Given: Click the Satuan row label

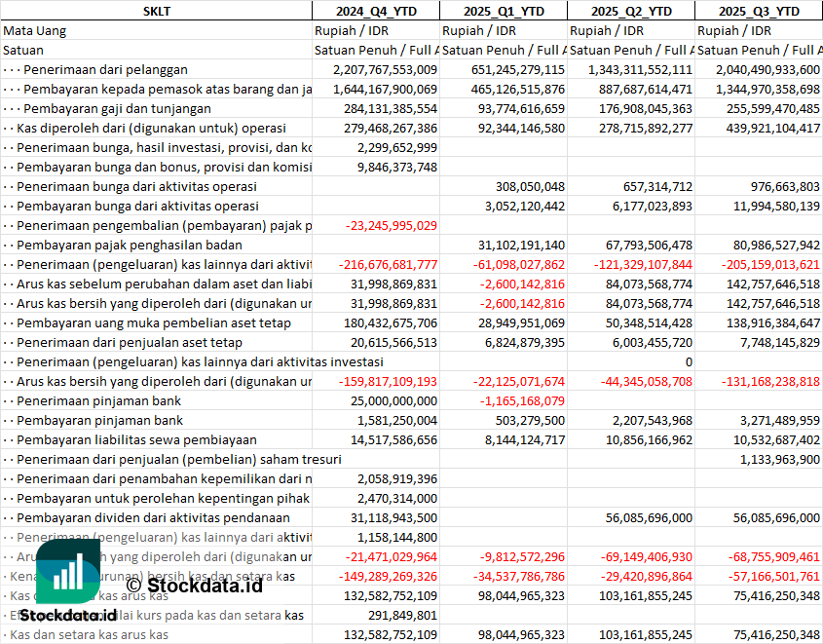Looking at the screenshot, I should [x=23, y=50].
